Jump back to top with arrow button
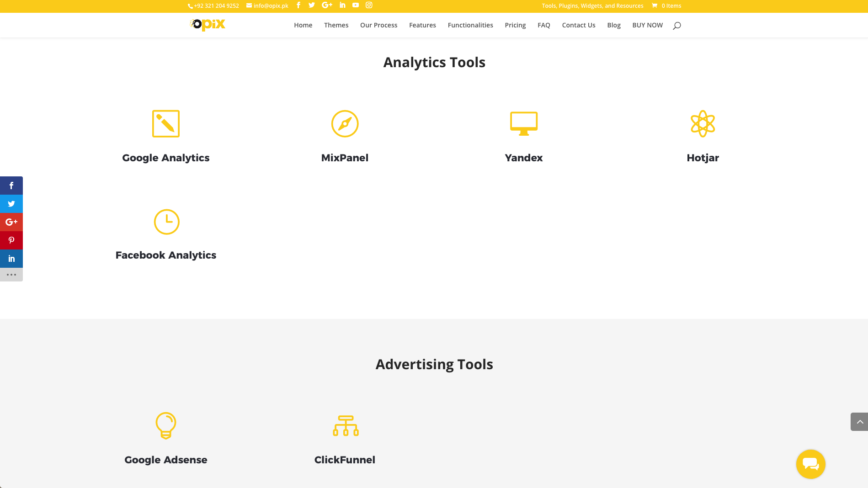The height and width of the screenshot is (488, 868). click(859, 422)
